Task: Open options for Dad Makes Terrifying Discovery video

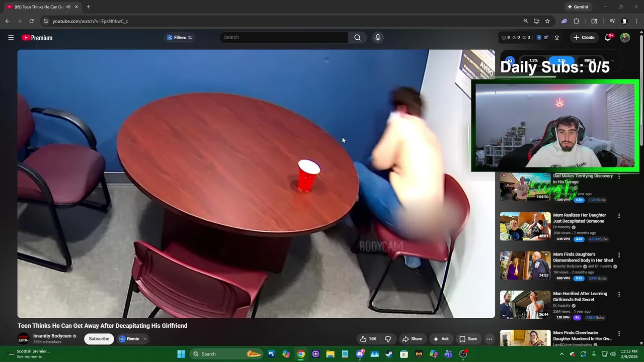Action: click(x=619, y=177)
